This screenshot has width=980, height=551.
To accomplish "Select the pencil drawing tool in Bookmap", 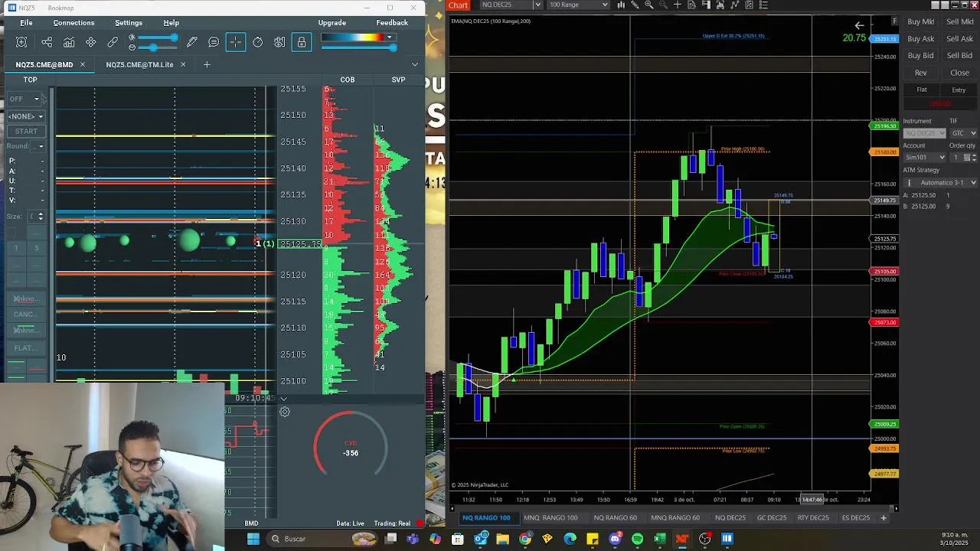I will pos(192,42).
